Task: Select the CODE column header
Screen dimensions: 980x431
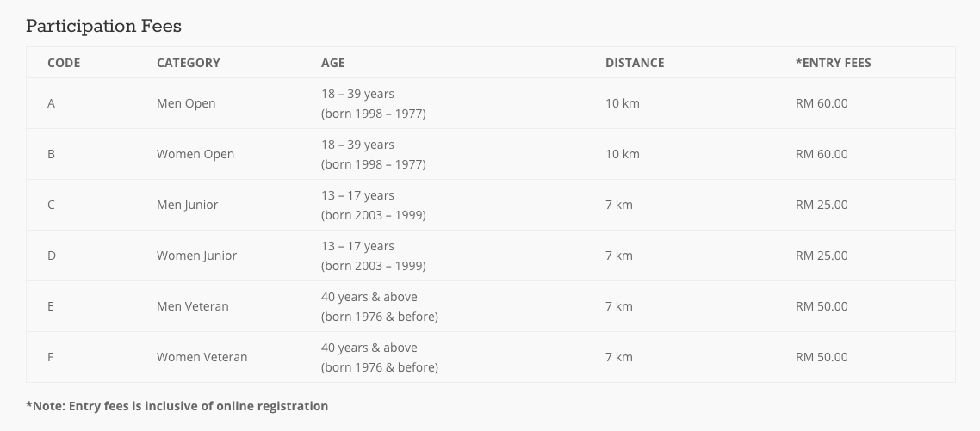Action: [x=64, y=63]
